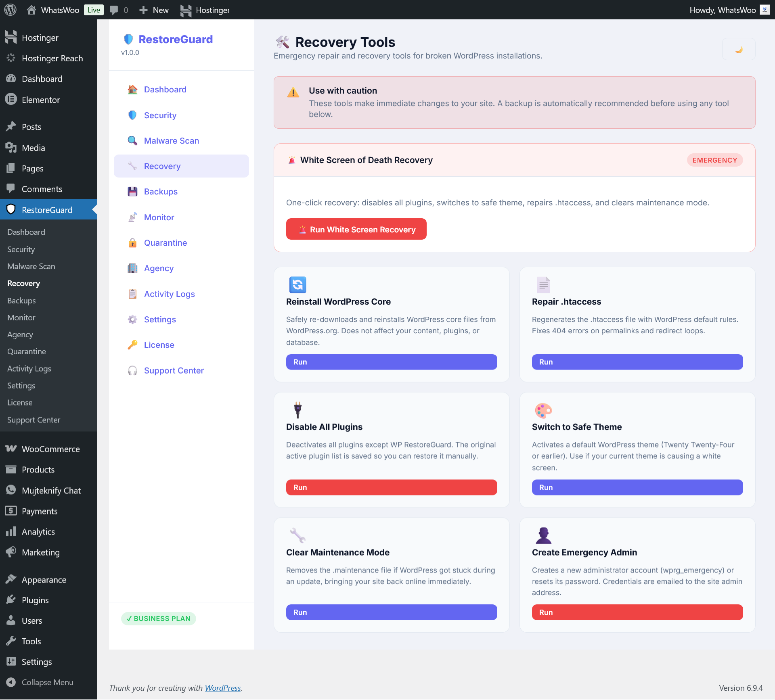
Task: Click the Disable All Plugins plug icon
Action: click(x=298, y=410)
